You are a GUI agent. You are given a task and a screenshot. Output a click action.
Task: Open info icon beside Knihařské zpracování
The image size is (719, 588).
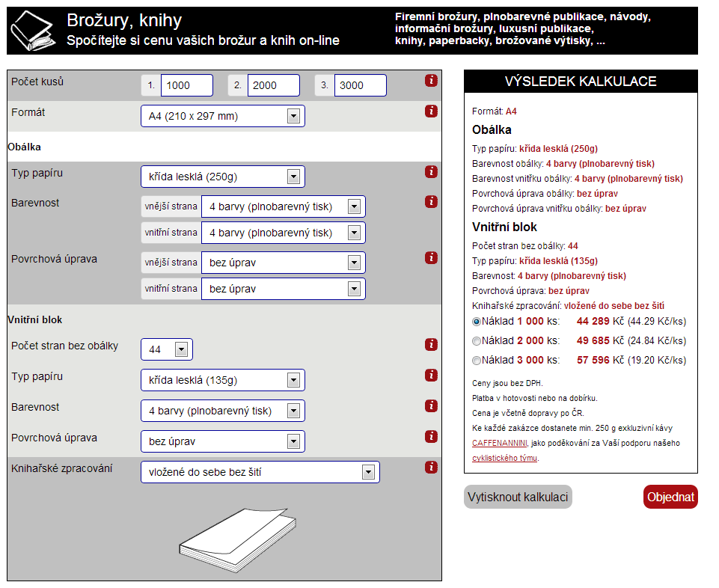tap(430, 467)
